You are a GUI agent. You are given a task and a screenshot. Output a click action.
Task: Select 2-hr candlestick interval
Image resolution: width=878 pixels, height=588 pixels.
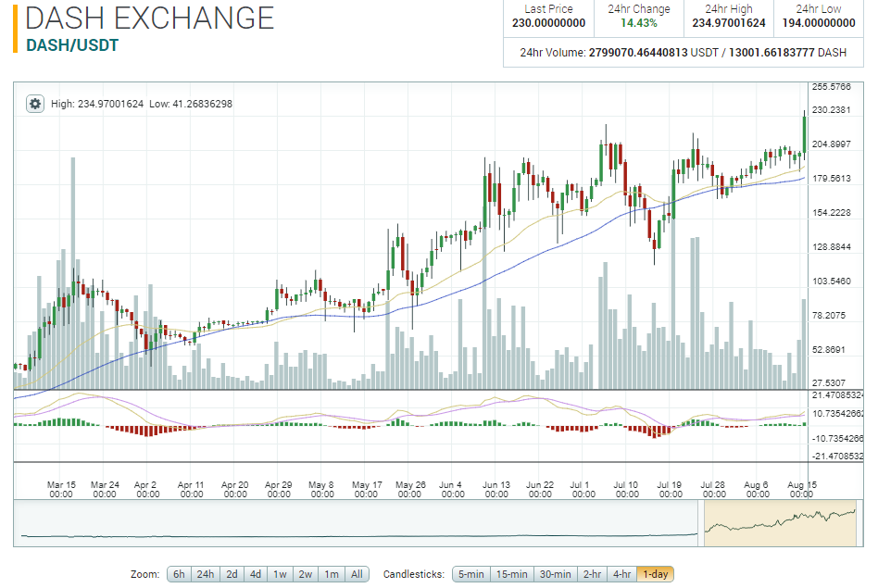592,574
